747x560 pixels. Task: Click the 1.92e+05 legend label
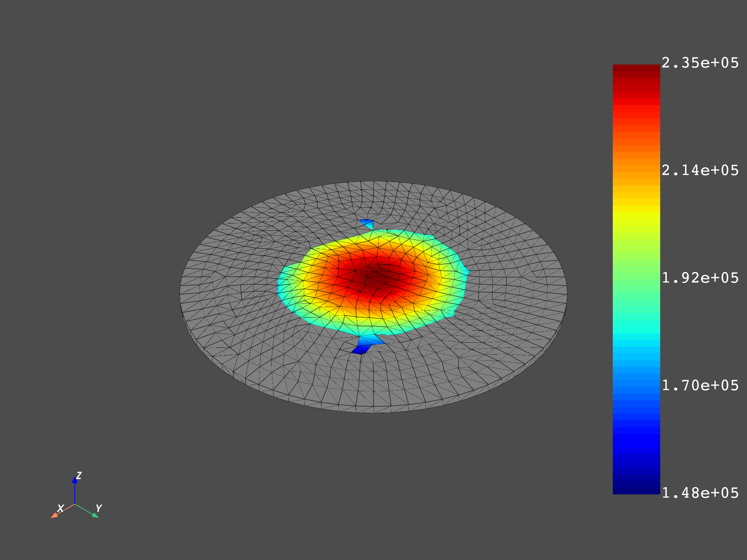coord(700,278)
